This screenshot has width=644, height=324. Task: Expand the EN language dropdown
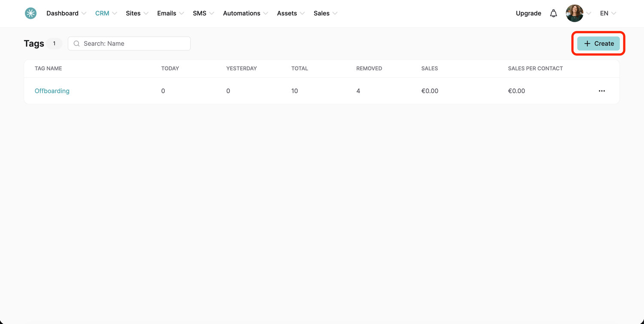click(x=608, y=13)
